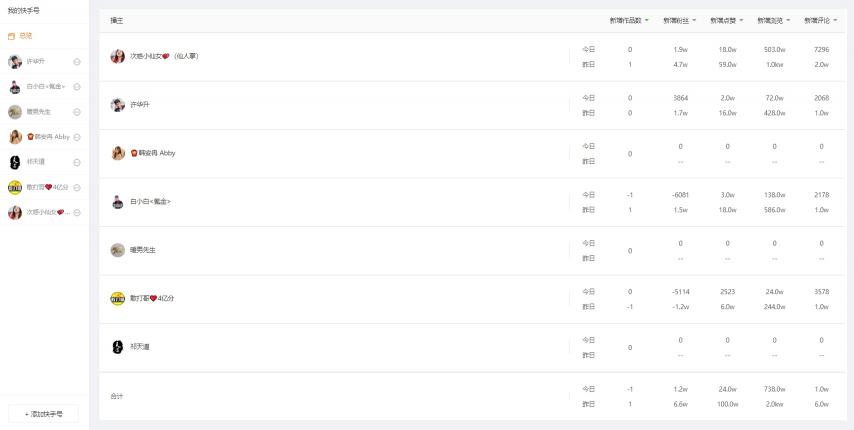This screenshot has width=854, height=430.
Task: Sort by 新增评论 column header
Action: click(x=821, y=21)
